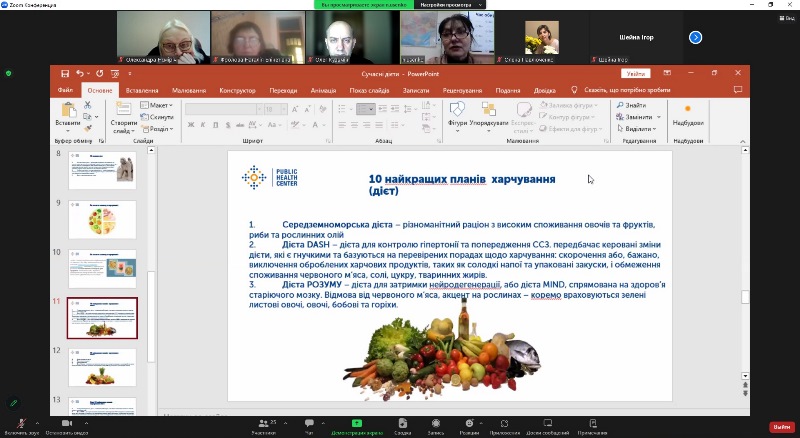Open the font size combo box
The height and width of the screenshot is (438, 800).
(276, 109)
